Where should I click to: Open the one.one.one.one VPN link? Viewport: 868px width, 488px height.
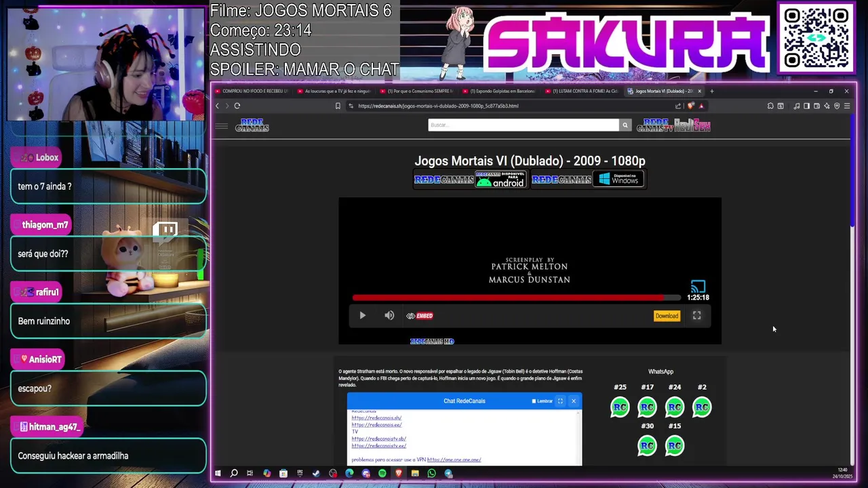click(x=454, y=460)
